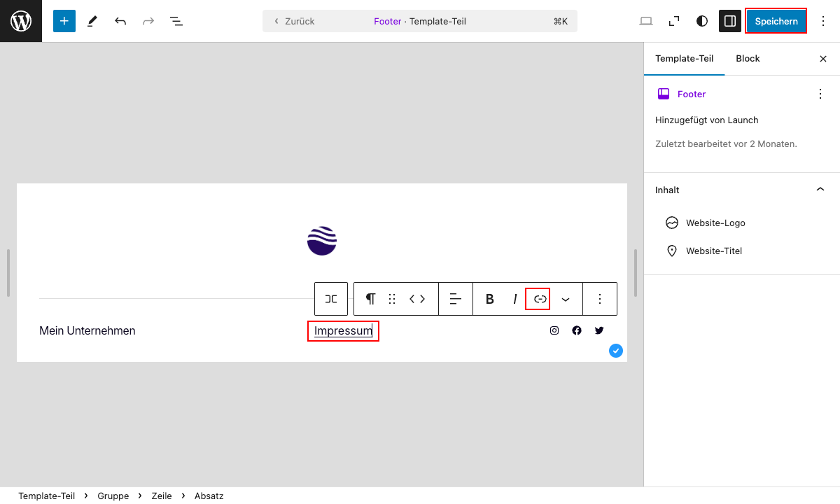This screenshot has width=840, height=504.
Task: Click Zurück to go back
Action: 294,21
